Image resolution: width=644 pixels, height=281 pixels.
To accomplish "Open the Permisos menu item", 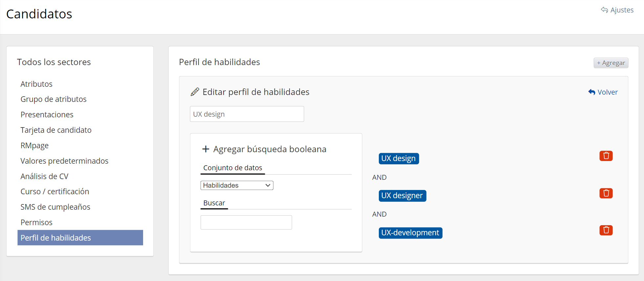I will pos(36,222).
